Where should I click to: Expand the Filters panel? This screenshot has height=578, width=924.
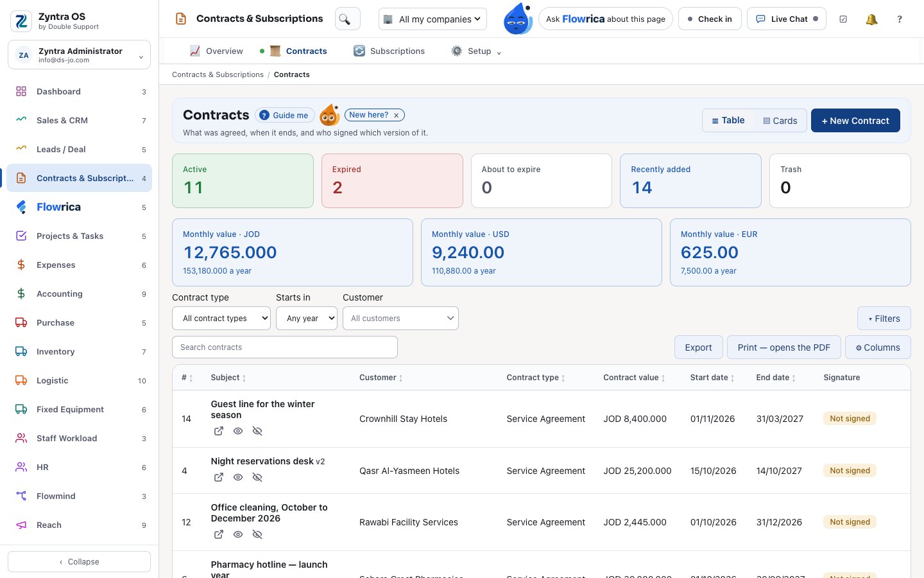(884, 319)
